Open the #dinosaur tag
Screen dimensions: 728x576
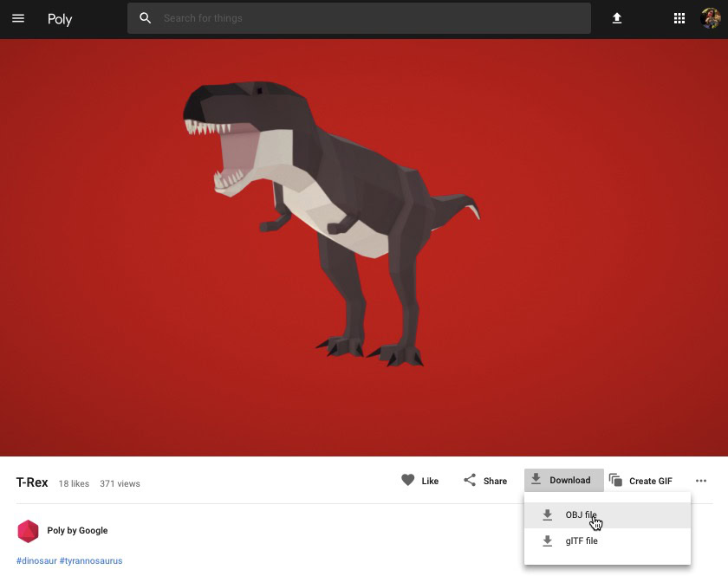[x=36, y=560]
